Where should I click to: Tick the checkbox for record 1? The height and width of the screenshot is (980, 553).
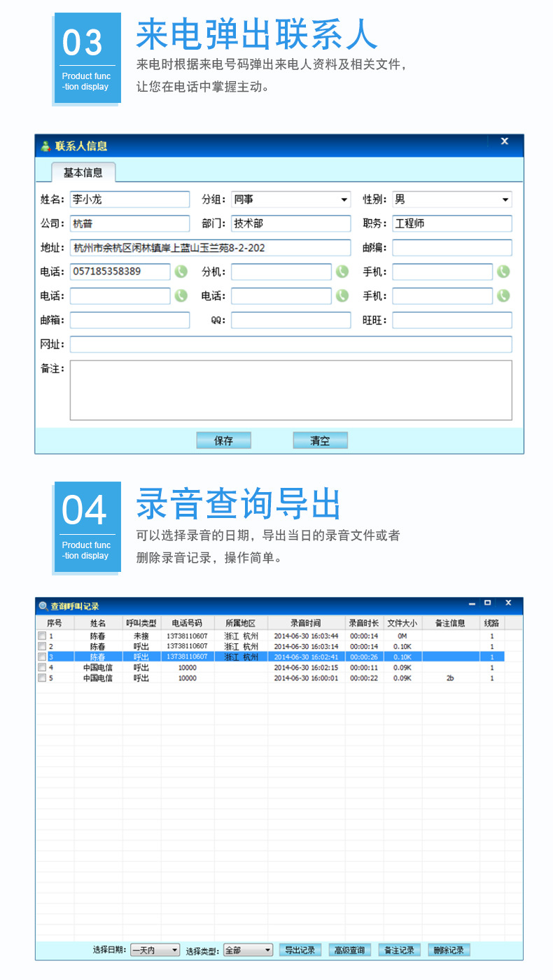(42, 636)
